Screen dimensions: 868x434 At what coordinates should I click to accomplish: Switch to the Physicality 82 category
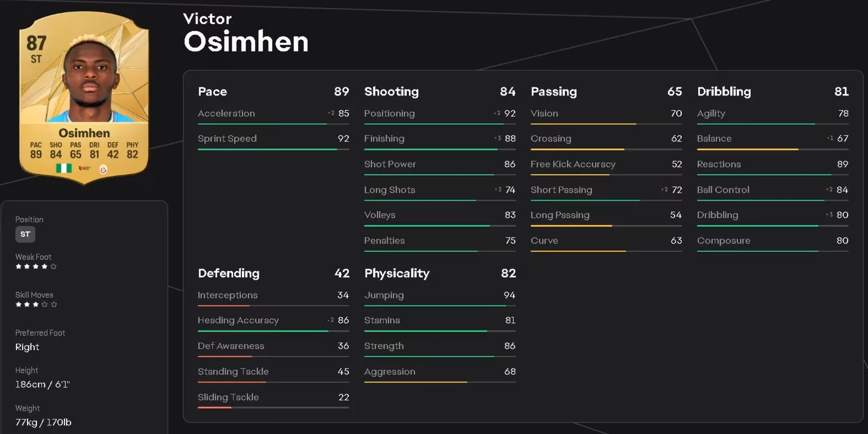point(439,273)
